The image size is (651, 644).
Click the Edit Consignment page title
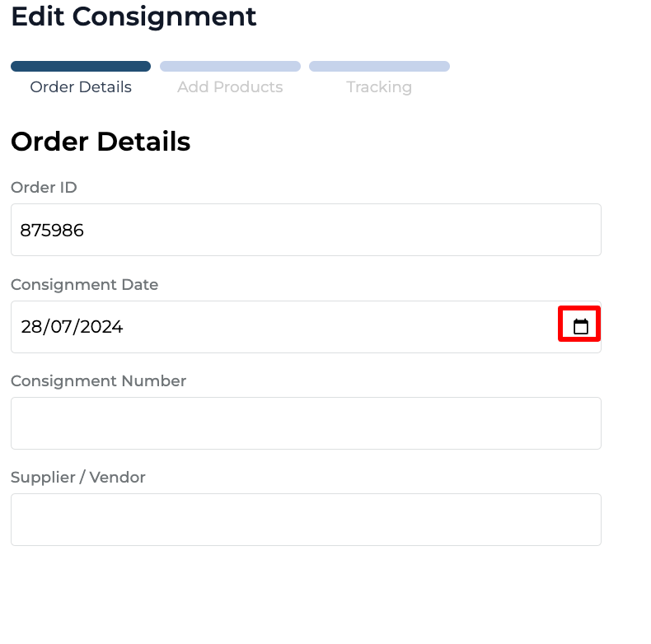(x=133, y=16)
